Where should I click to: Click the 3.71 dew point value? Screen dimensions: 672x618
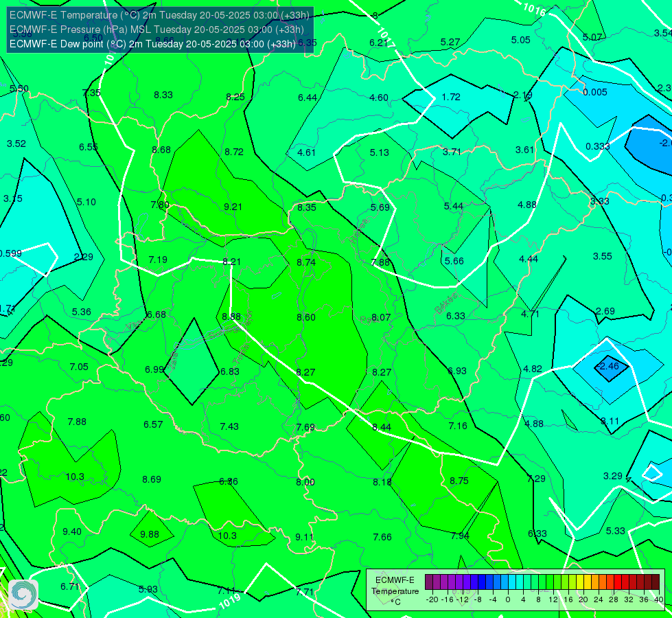[x=452, y=152]
